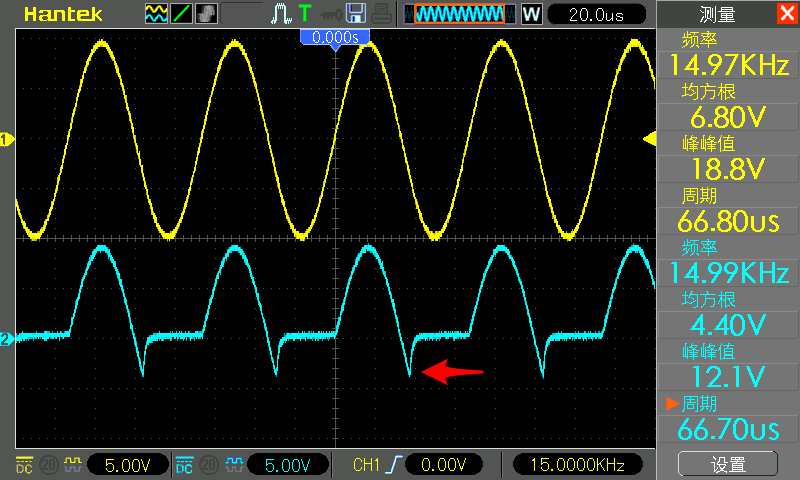The width and height of the screenshot is (800, 480).
Task: Open CH1 5.00V vertical scale setting
Action: 127,465
